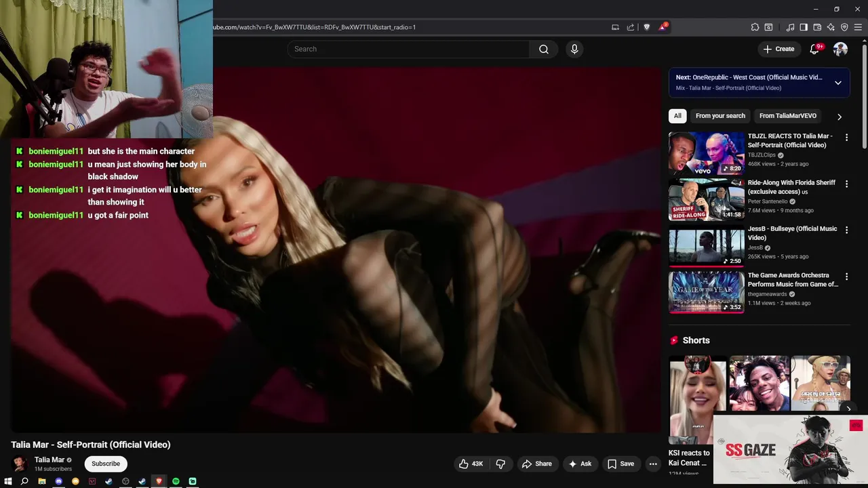This screenshot has width=868, height=488.
Task: Like the video with thumbs-up 43K
Action: (471, 464)
